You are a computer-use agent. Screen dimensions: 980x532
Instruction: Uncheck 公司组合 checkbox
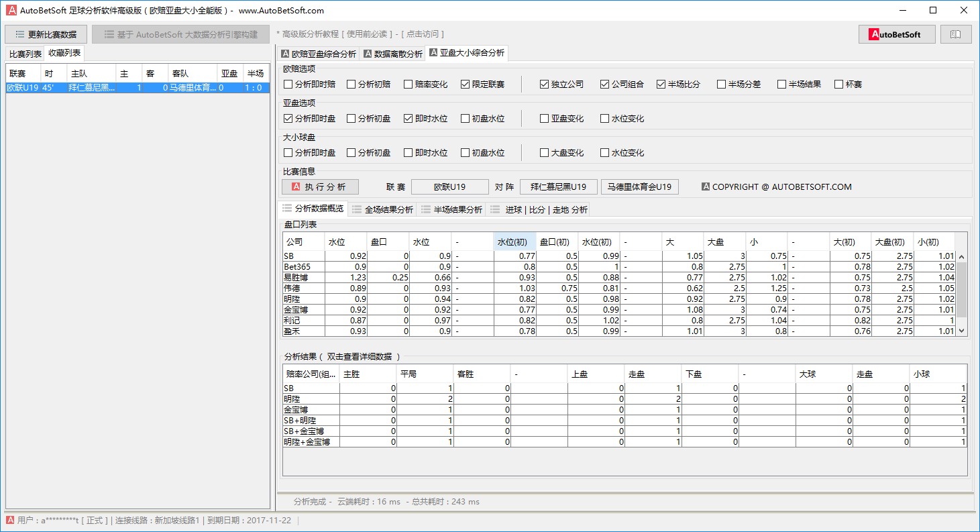(x=622, y=85)
